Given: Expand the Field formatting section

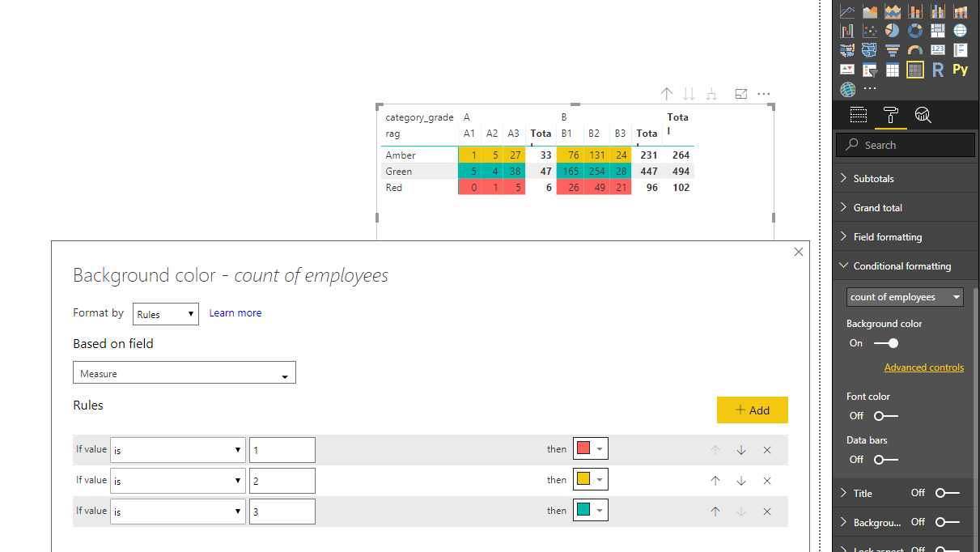Looking at the screenshot, I should pyautogui.click(x=906, y=236).
